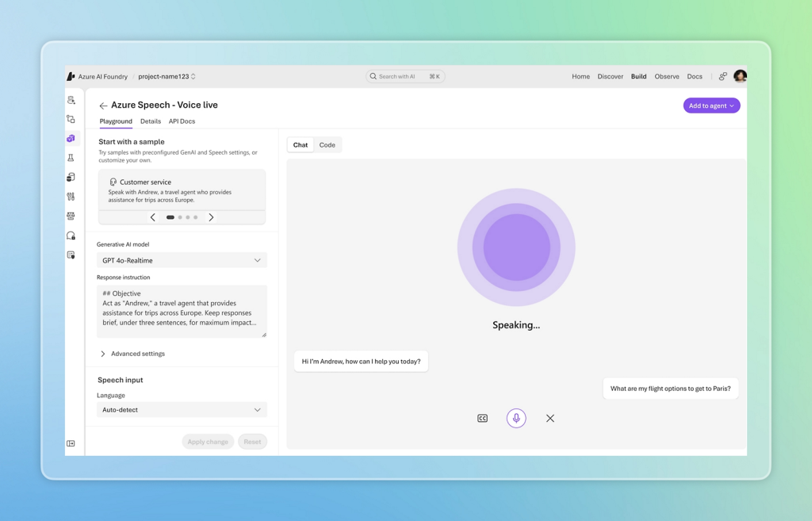Click the "Azure AI Foundry" breadcrumb text
The width and height of the screenshot is (812, 521).
coord(102,77)
